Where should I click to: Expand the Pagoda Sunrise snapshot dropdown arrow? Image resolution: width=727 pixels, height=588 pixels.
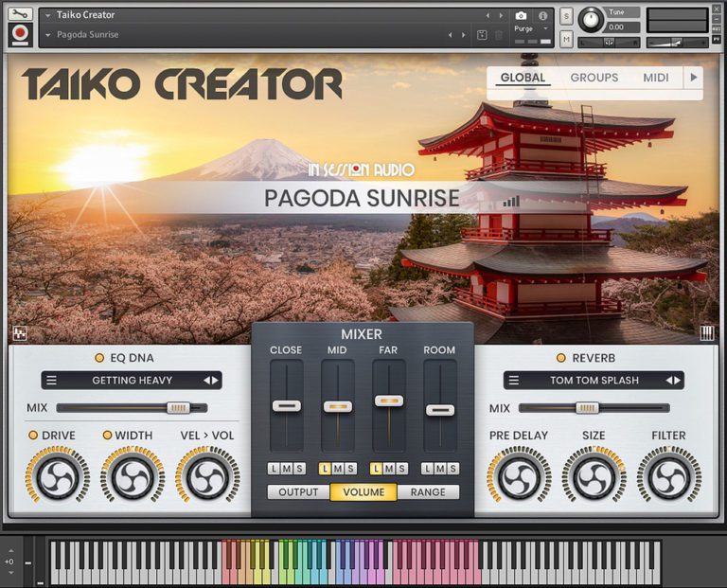47,35
